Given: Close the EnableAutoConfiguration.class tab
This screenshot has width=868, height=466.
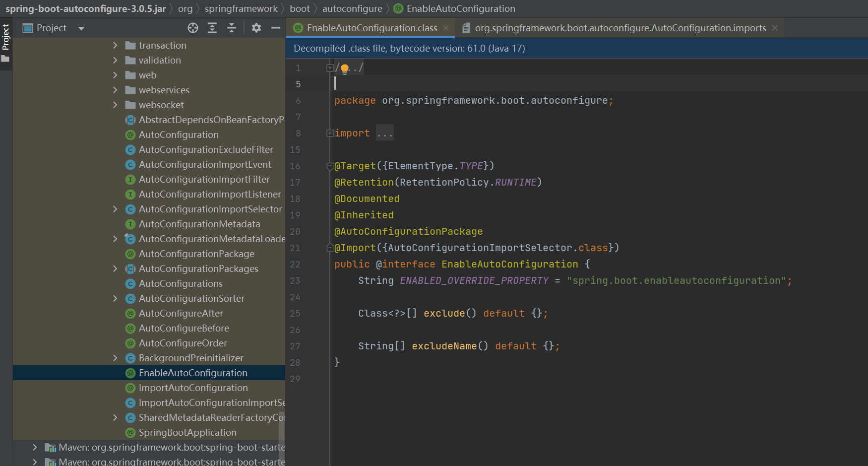Looking at the screenshot, I should (445, 28).
